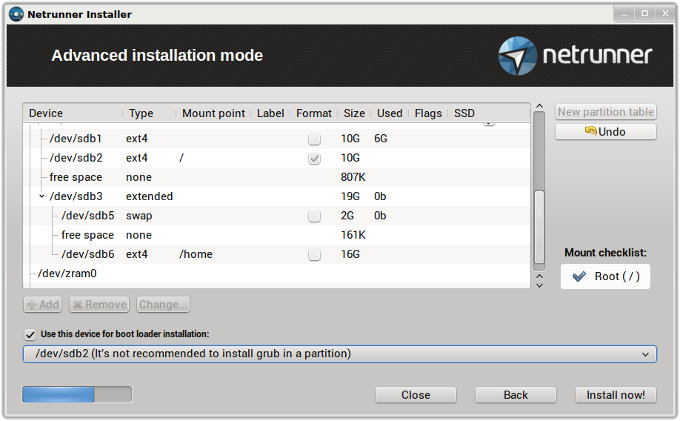The image size is (680, 421).
Task: Uncheck Use this device for boot loader
Action: (x=29, y=334)
